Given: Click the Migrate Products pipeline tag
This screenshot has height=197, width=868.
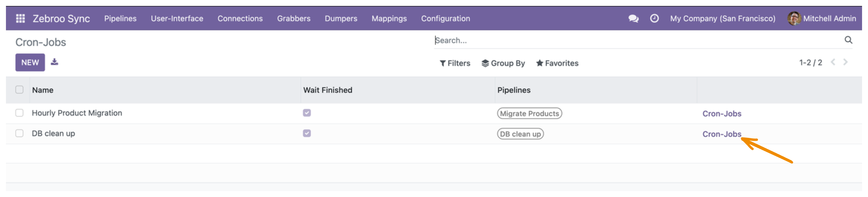Looking at the screenshot, I should 529,113.
